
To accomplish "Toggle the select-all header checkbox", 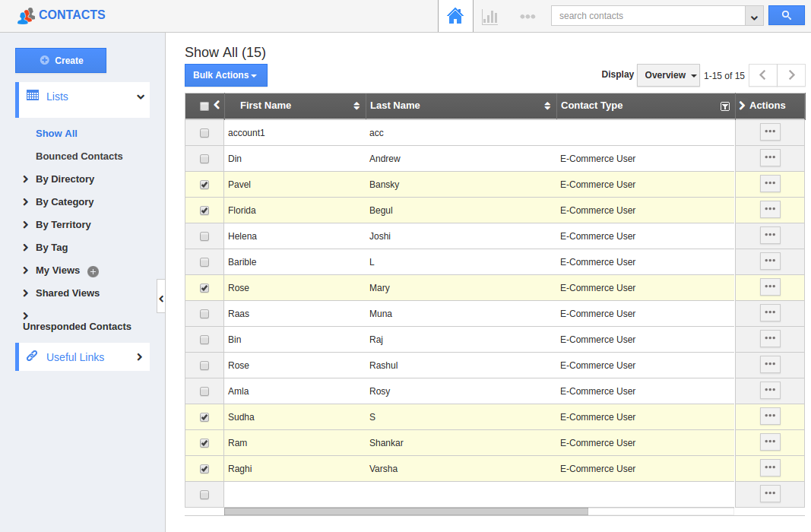I will point(204,106).
